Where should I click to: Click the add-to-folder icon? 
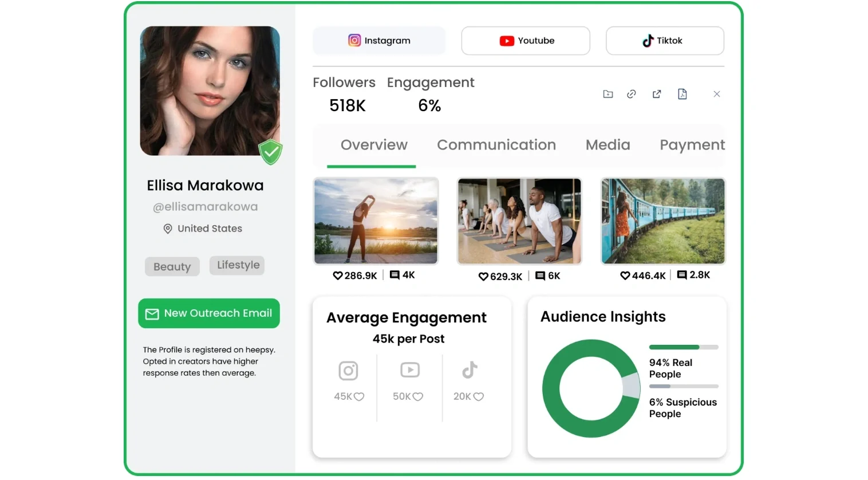[x=608, y=94]
